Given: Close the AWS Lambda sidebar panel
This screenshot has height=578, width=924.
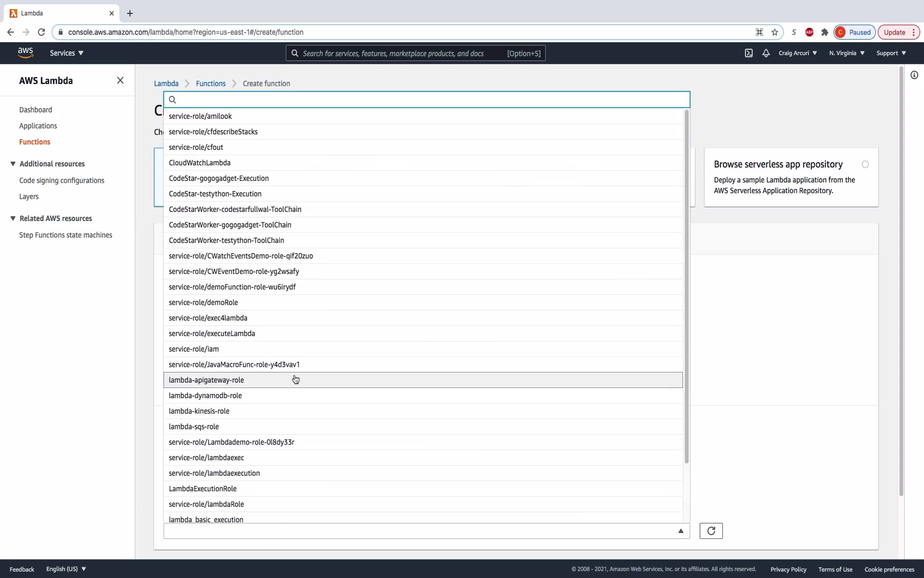Looking at the screenshot, I should [120, 80].
